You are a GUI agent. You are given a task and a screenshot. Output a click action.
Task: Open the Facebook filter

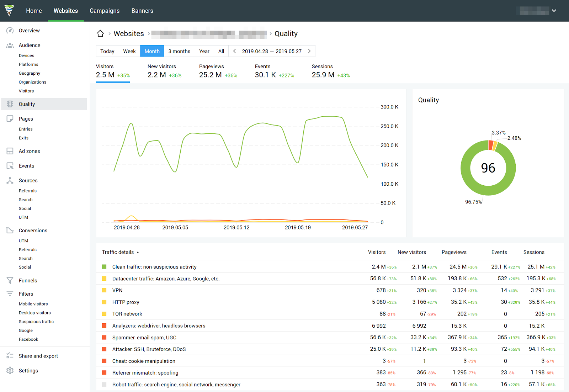point(28,339)
